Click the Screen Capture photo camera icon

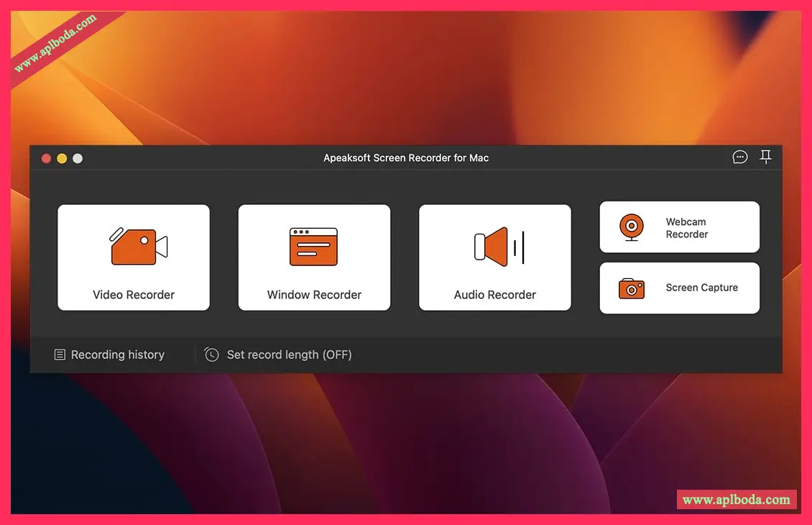tap(631, 288)
